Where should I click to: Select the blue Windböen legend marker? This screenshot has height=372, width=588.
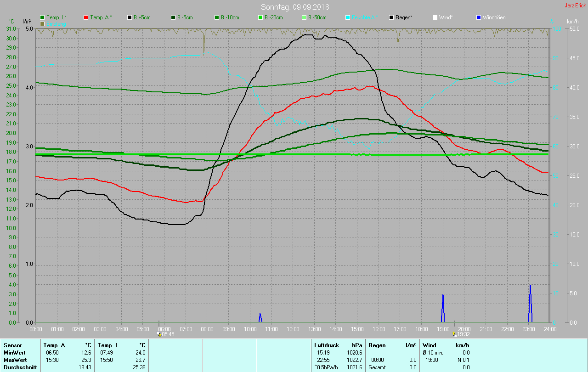pos(479,17)
